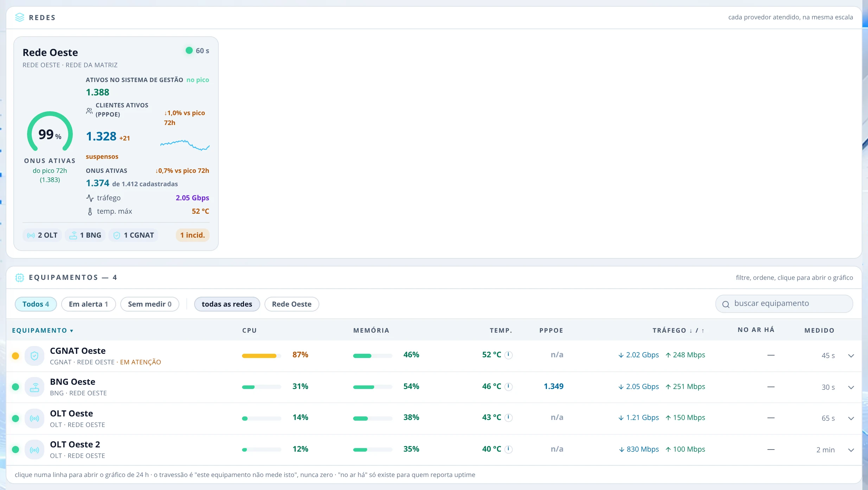The width and height of the screenshot is (868, 490).
Task: Expand the CGNAT Oeste row chevron
Action: click(x=851, y=356)
